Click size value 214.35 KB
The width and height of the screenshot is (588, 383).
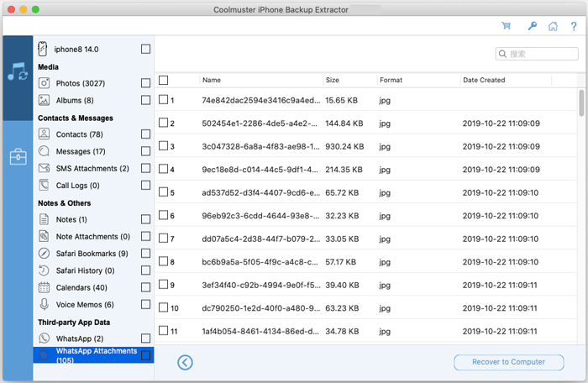(344, 170)
